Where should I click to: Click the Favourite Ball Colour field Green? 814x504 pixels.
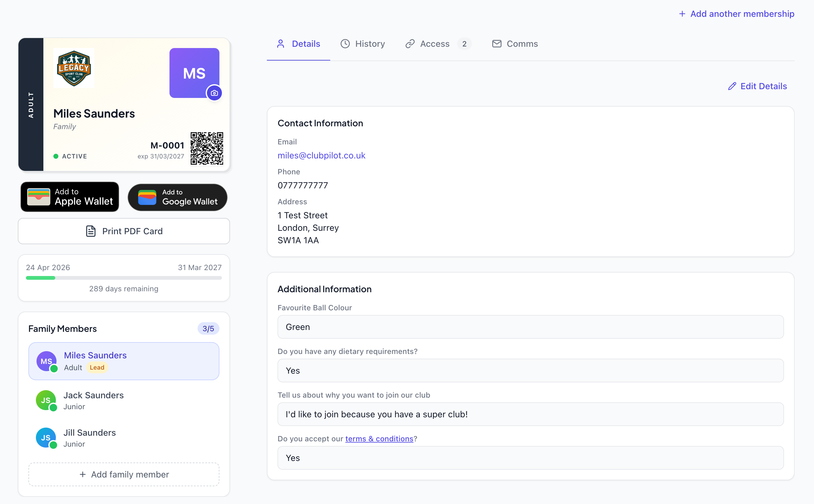click(530, 327)
